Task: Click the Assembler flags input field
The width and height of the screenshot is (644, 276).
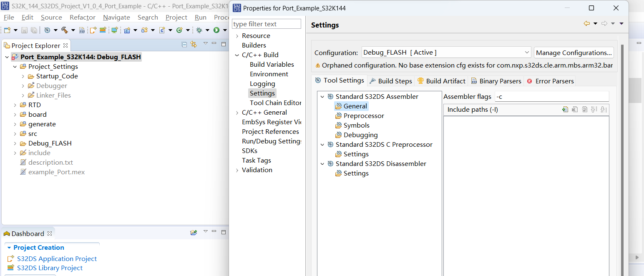Action: 551,96
